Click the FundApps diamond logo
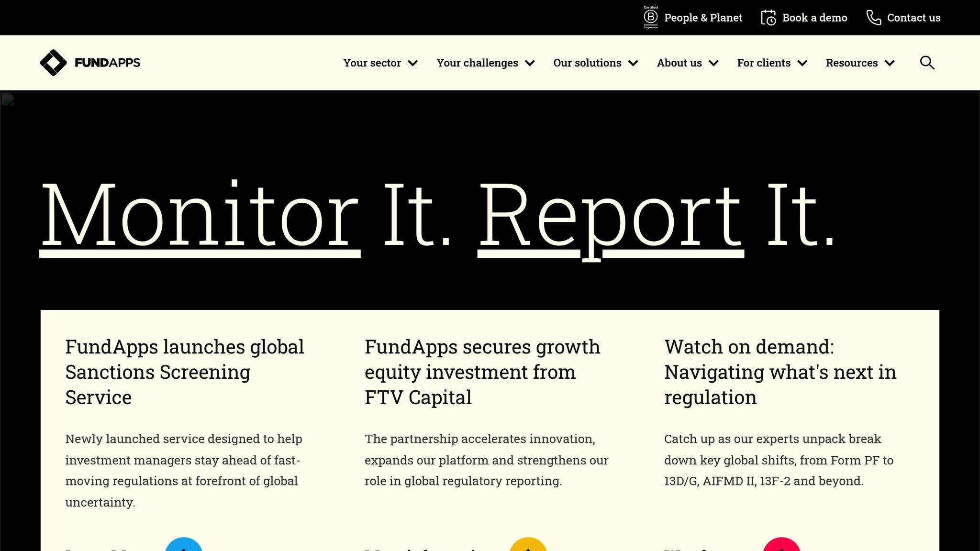Image resolution: width=980 pixels, height=551 pixels. click(54, 62)
